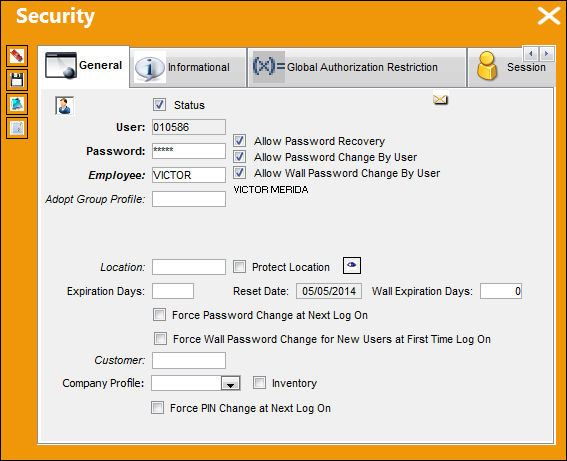
Task: Click the notepad edit icon in sidebar
Action: click(x=17, y=128)
